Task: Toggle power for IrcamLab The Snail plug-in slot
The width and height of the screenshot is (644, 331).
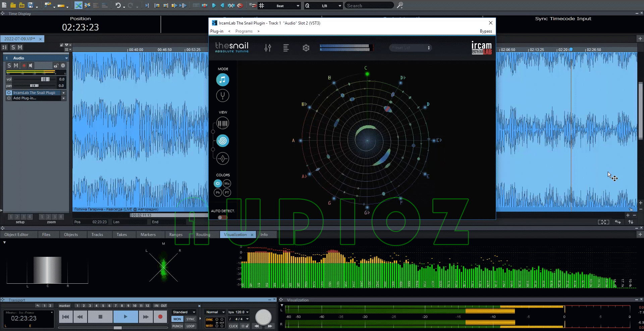Action: point(9,93)
